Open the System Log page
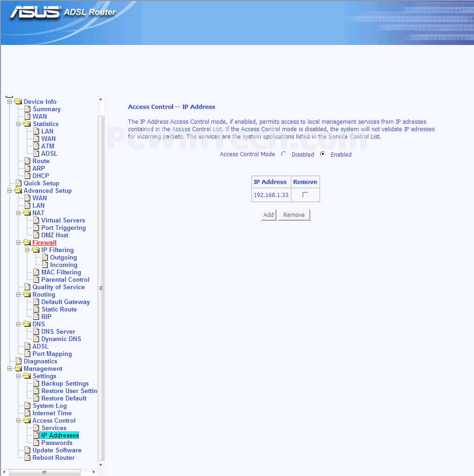The width and height of the screenshot is (474, 476). click(x=50, y=406)
